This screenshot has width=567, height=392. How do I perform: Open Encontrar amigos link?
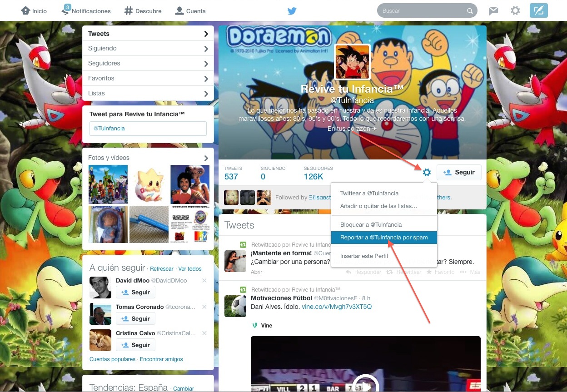coord(161,359)
